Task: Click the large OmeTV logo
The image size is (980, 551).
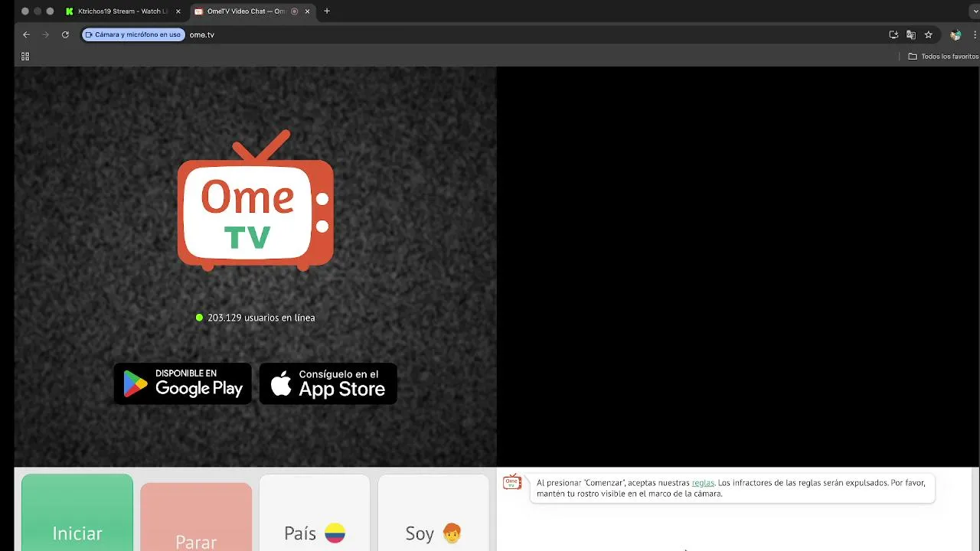Action: (256, 201)
